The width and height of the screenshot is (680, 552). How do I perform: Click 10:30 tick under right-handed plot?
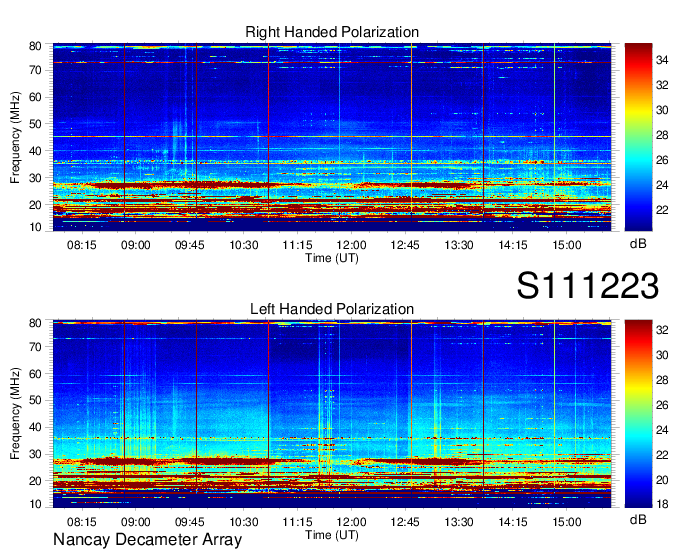243,245
